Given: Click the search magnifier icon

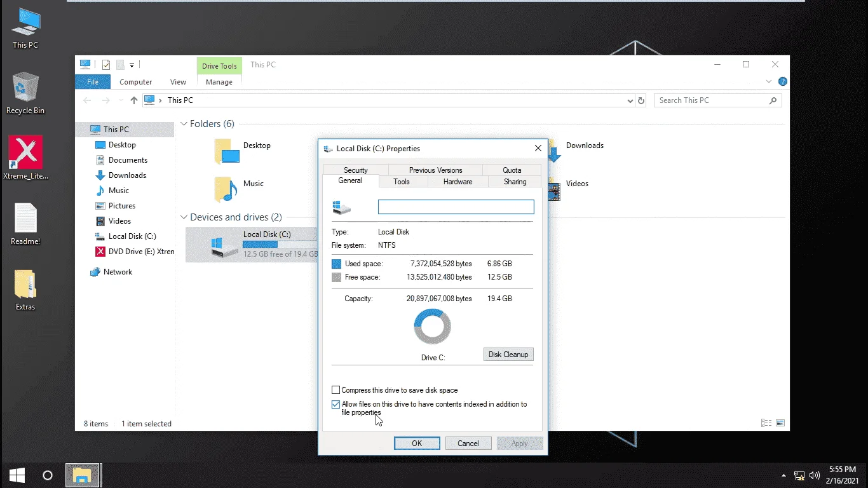Looking at the screenshot, I should (773, 100).
